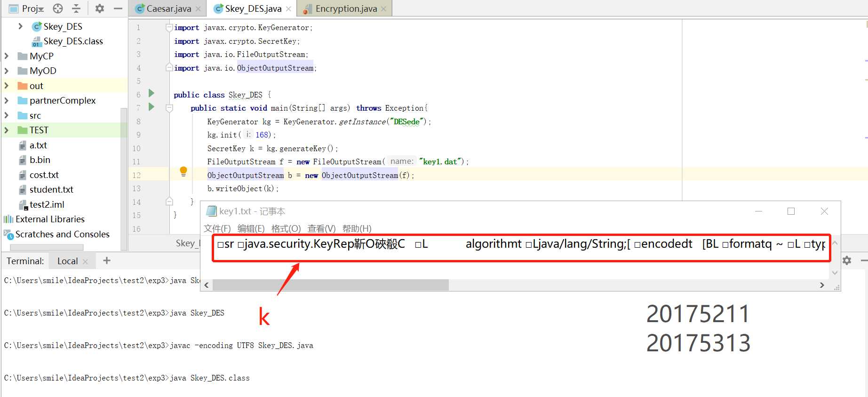Maximize the key1.txt Notepad window
The image size is (868, 397).
pos(791,211)
